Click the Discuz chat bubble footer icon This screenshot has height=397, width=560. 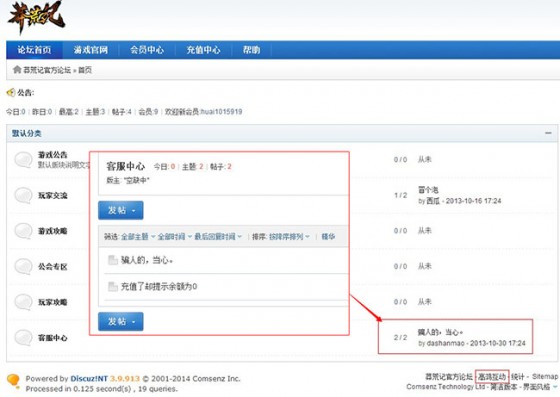tap(14, 381)
